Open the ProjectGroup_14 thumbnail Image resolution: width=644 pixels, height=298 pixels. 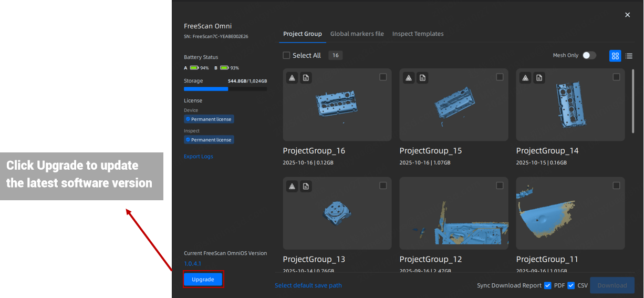(x=570, y=105)
